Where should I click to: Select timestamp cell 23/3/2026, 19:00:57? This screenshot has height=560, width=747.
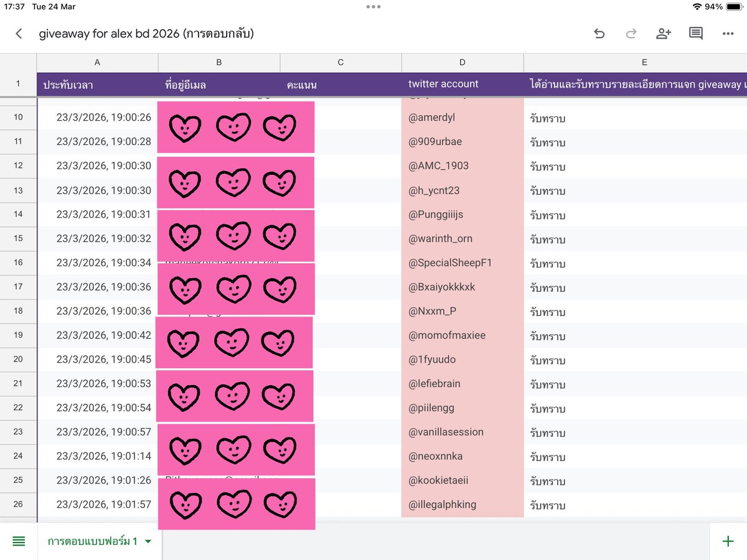point(97,432)
